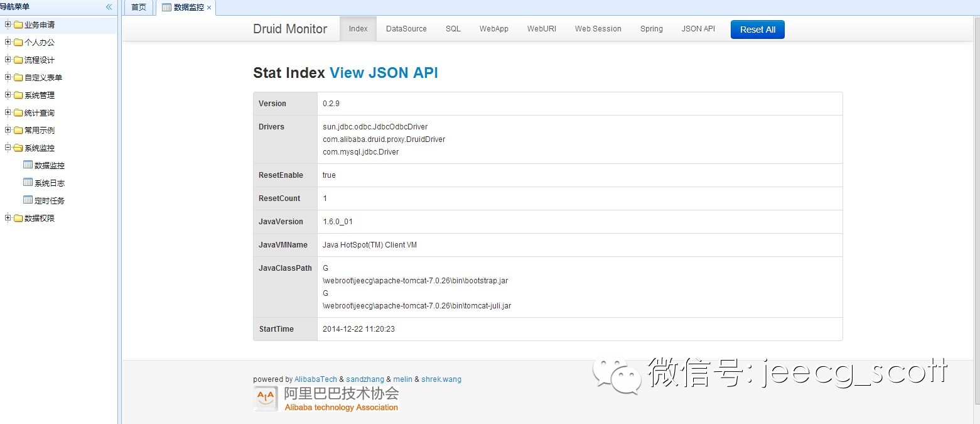
Task: Click the Version value 0.2.9
Action: point(331,104)
